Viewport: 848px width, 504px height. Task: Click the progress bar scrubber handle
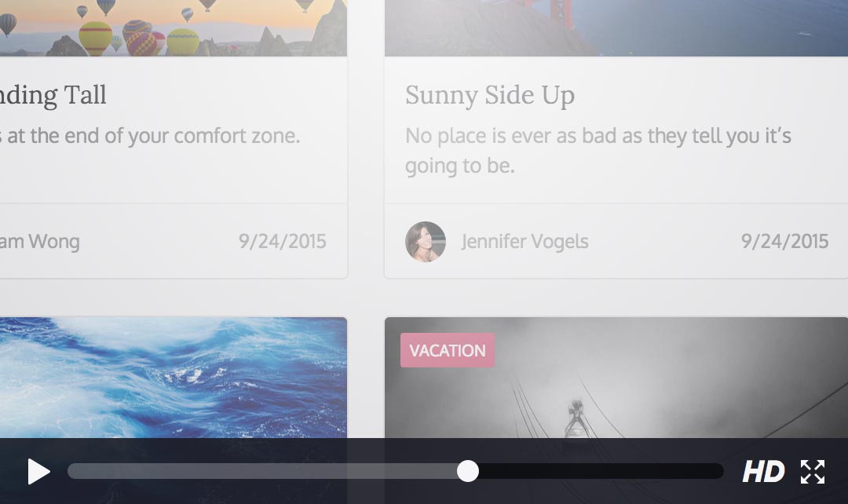468,471
